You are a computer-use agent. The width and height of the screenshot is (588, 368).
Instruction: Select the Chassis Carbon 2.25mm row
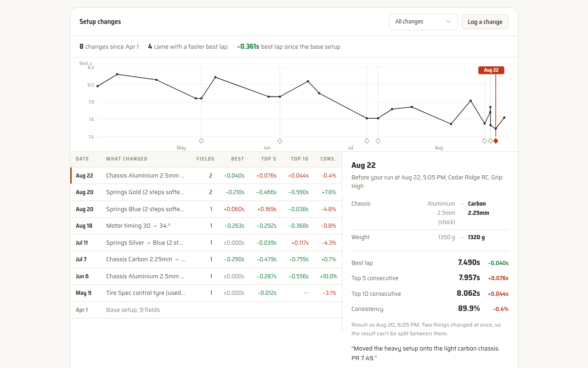pos(206,259)
